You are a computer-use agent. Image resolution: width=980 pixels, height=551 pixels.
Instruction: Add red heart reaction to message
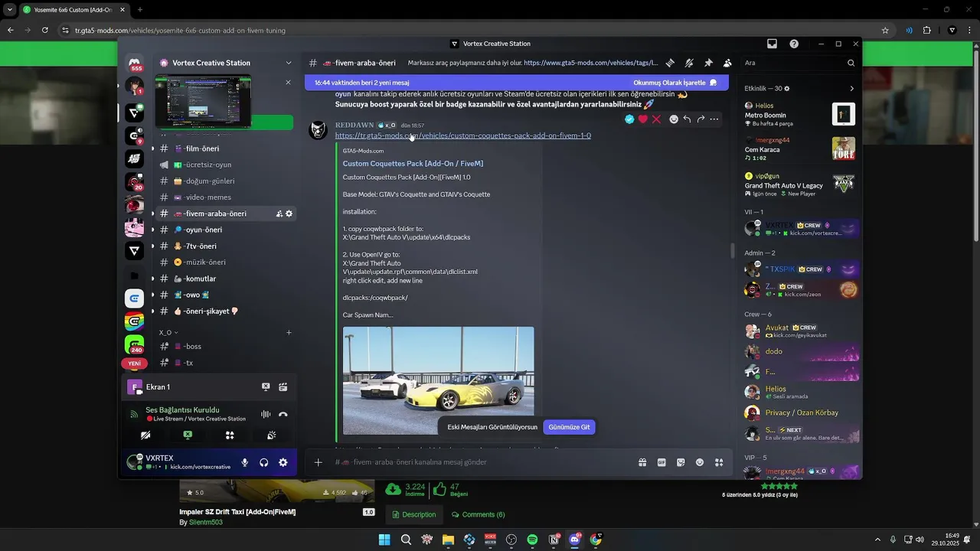click(643, 119)
